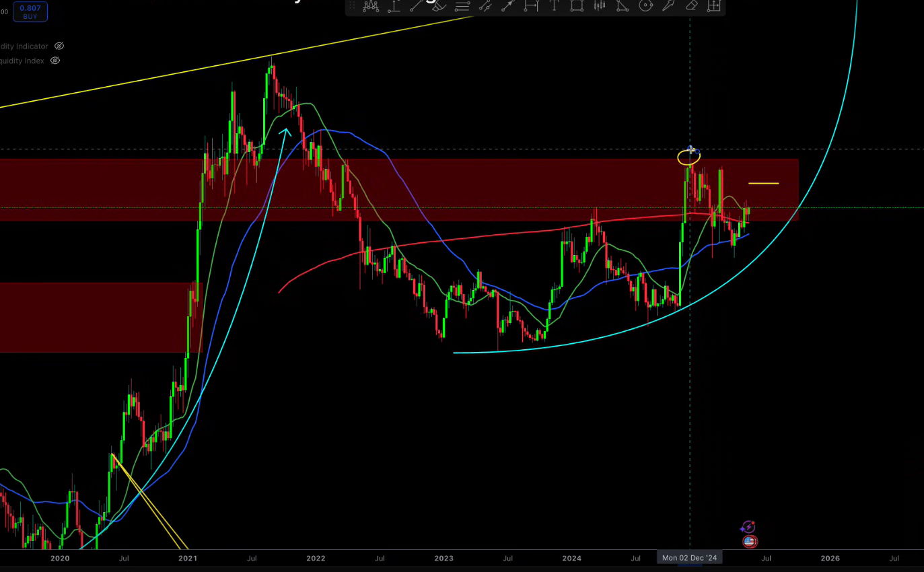Click the 2021 label on time axis

(188, 558)
